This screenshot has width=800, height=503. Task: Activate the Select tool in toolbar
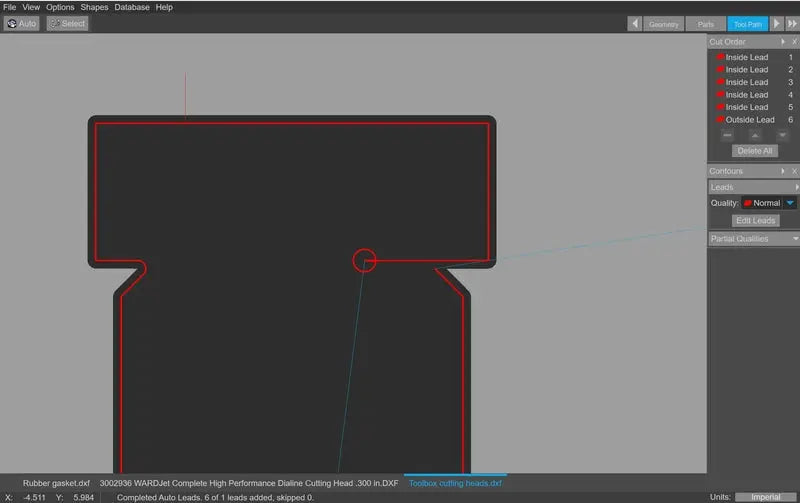point(68,23)
